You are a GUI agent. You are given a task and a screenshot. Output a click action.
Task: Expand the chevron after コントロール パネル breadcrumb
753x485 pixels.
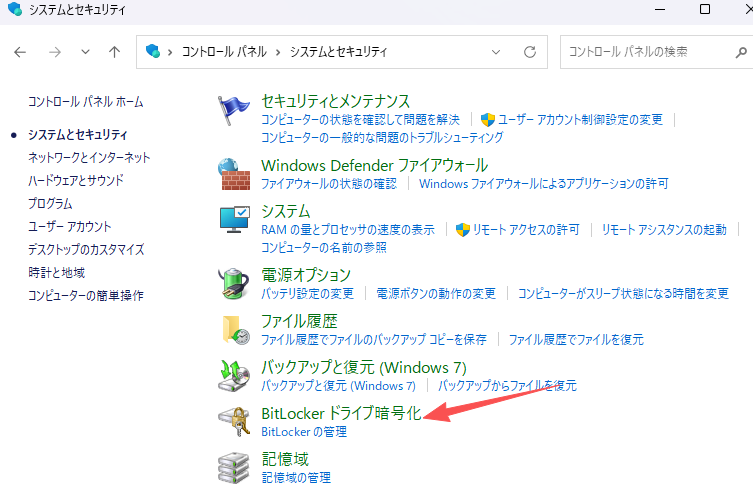tap(278, 52)
